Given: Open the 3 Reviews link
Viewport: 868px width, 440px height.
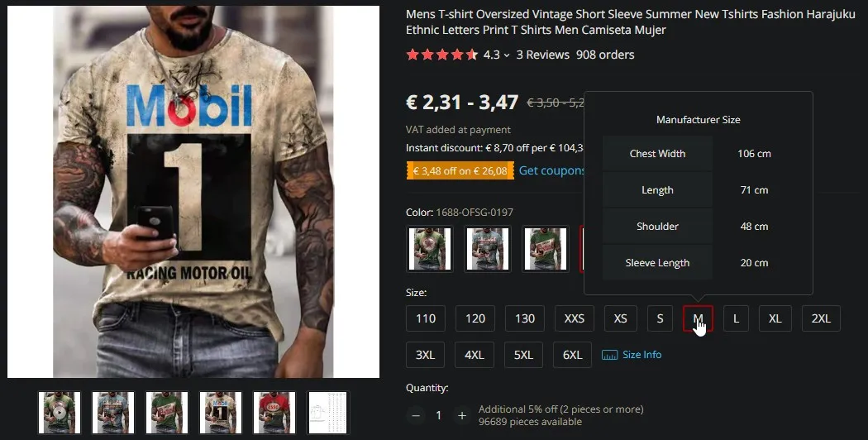Looking at the screenshot, I should pos(542,55).
